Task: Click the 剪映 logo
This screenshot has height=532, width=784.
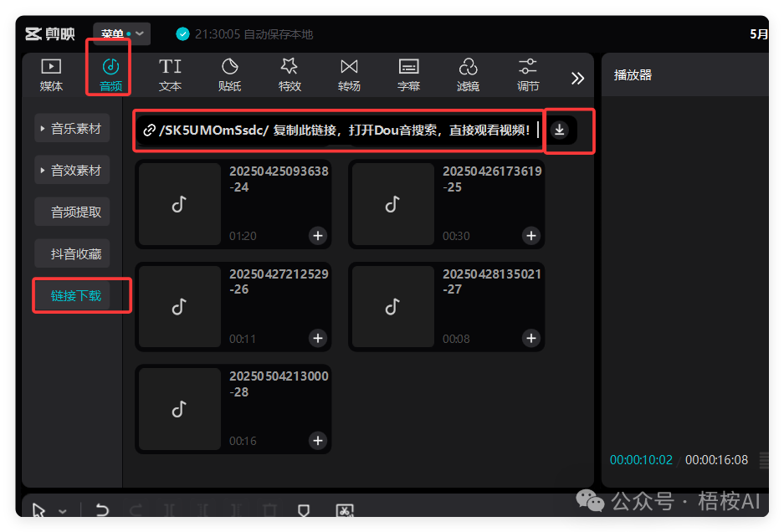Action: 50,34
